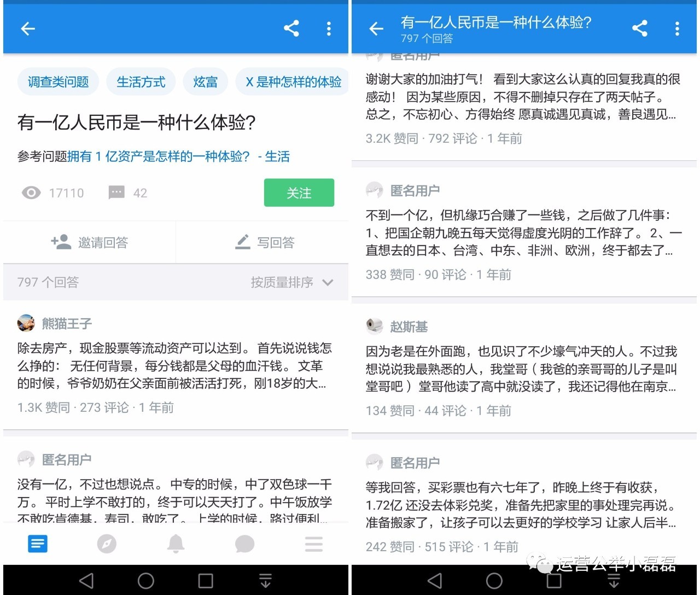
Task: Share the question via the share icon
Action: pos(291,28)
